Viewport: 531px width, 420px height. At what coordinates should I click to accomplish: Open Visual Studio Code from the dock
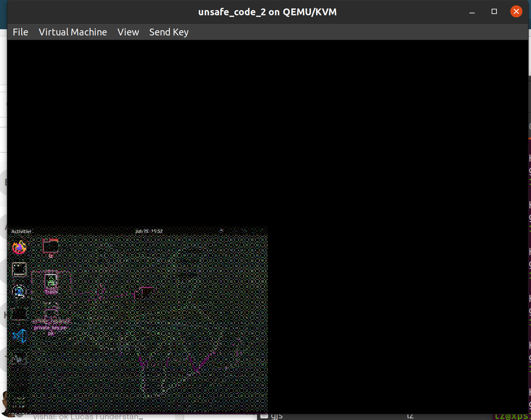point(19,335)
